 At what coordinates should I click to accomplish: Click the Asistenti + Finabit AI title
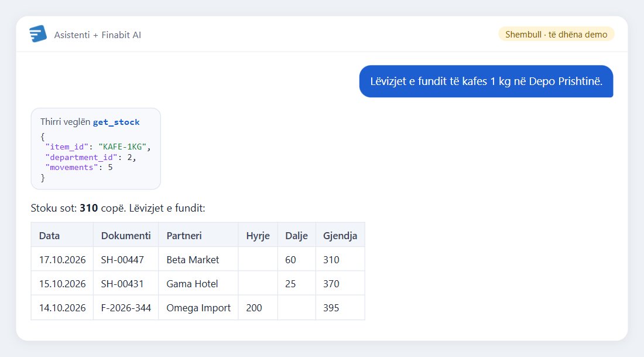(97, 35)
